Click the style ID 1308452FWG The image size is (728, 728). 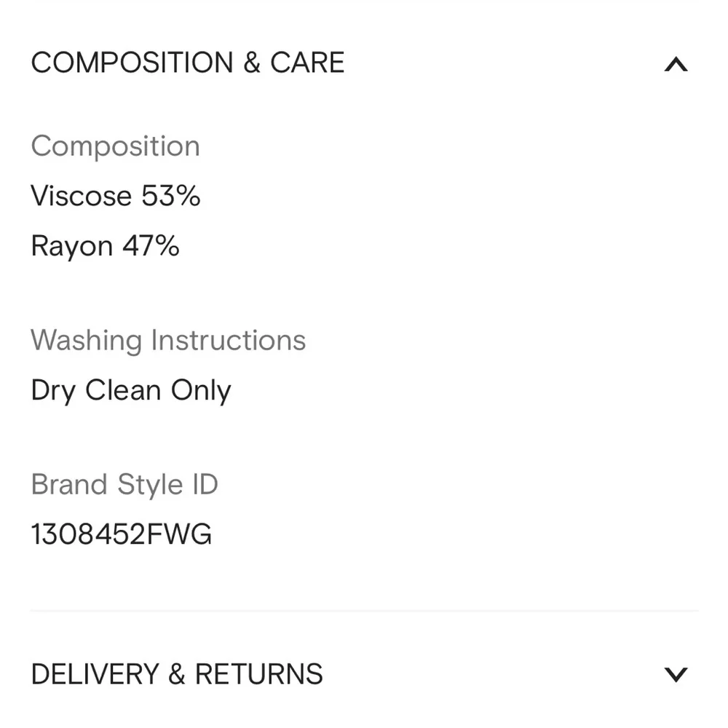tap(121, 534)
